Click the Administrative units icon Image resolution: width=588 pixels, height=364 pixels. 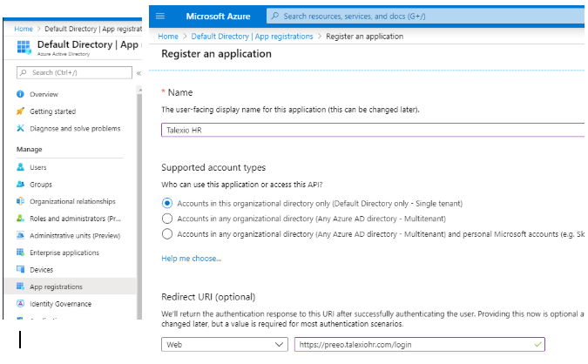coord(20,235)
